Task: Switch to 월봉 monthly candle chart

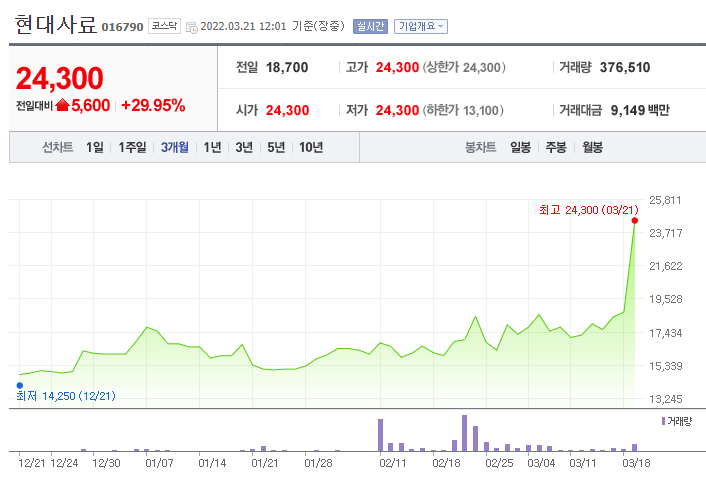Action: (x=593, y=147)
